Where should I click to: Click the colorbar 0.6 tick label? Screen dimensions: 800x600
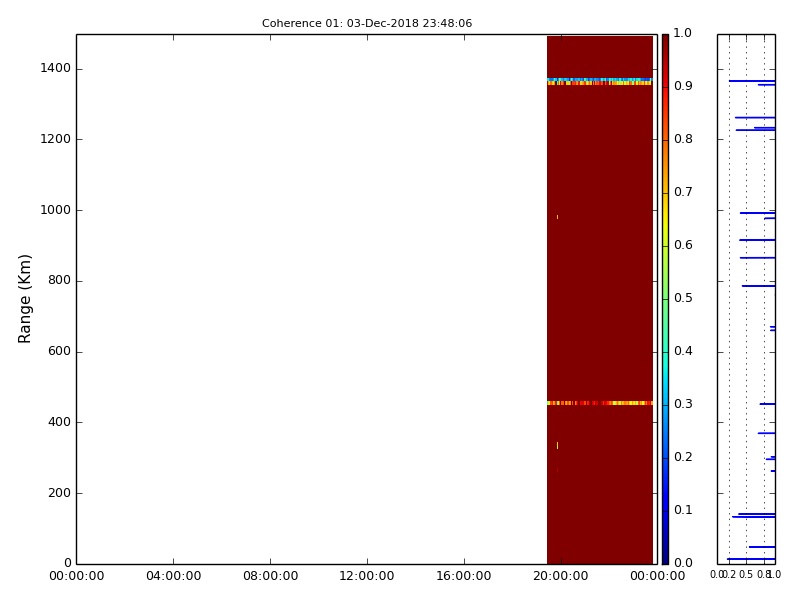683,245
